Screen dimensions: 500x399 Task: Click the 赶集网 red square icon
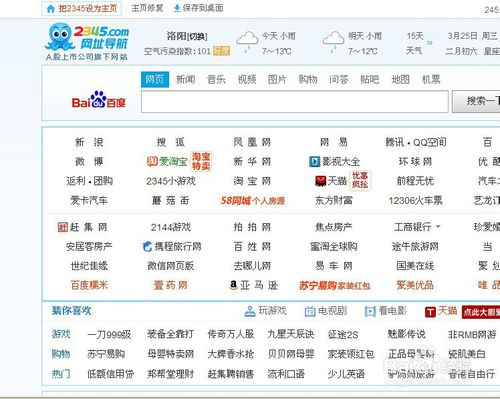(62, 227)
